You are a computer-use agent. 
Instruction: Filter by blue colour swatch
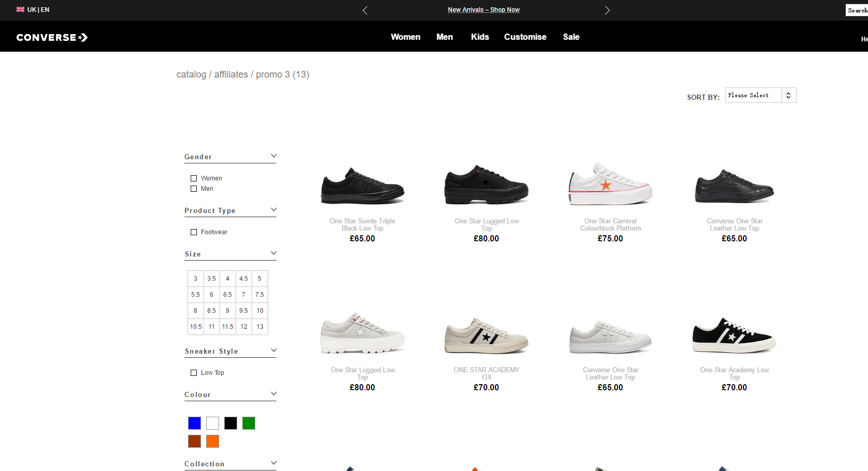pos(194,423)
